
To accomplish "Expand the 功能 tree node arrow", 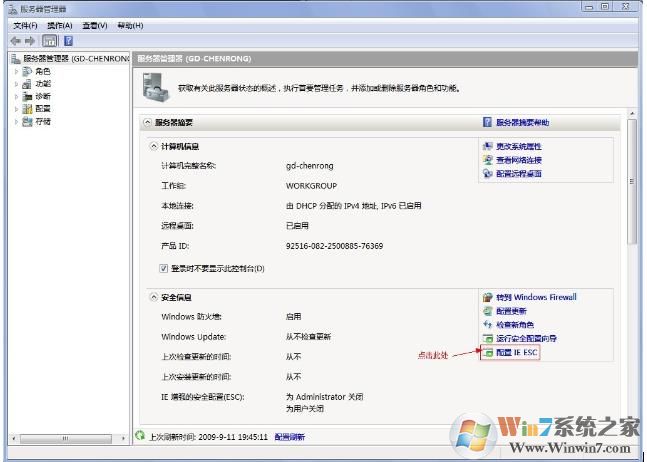I will click(x=17, y=84).
